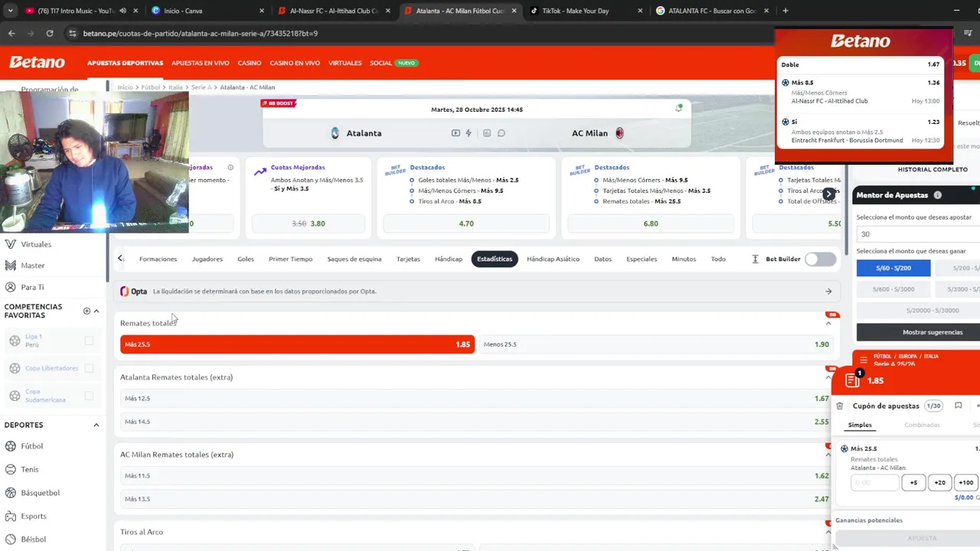Image resolution: width=980 pixels, height=551 pixels.
Task: Open the browser tab list dropdown
Action: [11, 11]
